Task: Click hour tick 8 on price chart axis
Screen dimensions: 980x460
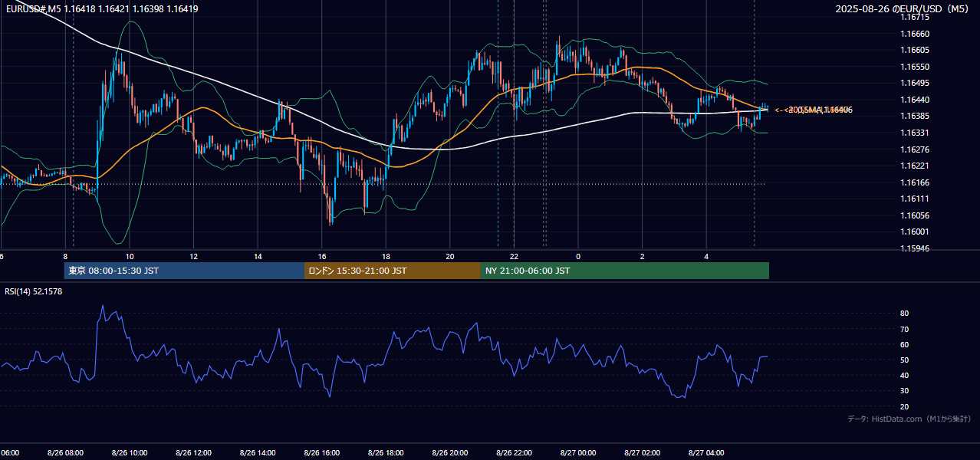Action: click(x=65, y=256)
